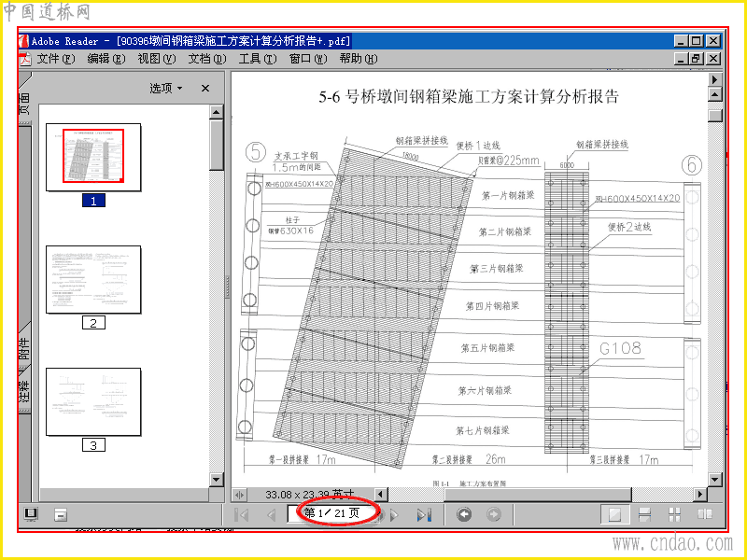Click the previous view round arrow
This screenshot has width=747, height=560.
click(x=464, y=514)
